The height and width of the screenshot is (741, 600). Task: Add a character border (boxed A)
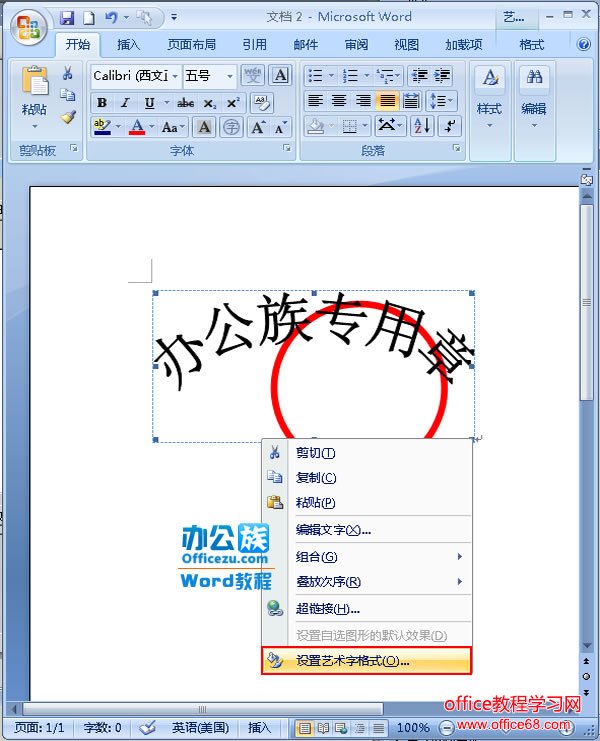281,76
